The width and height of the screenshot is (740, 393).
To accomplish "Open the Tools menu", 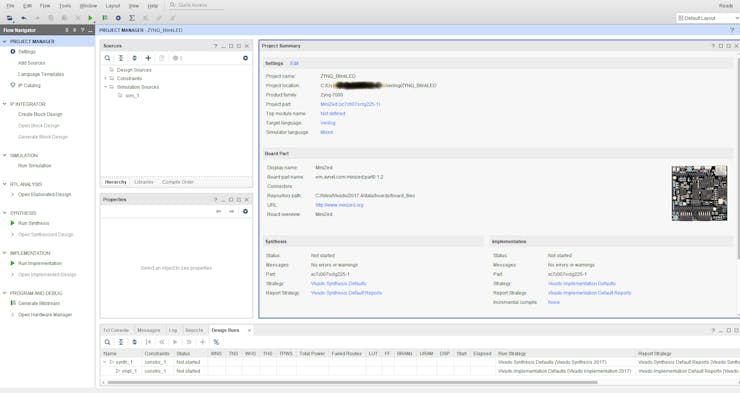I will pyautogui.click(x=65, y=6).
